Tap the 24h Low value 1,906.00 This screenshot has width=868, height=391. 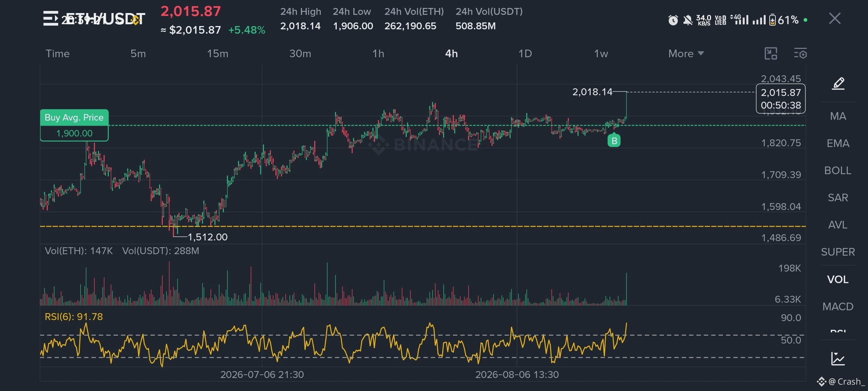tap(353, 26)
